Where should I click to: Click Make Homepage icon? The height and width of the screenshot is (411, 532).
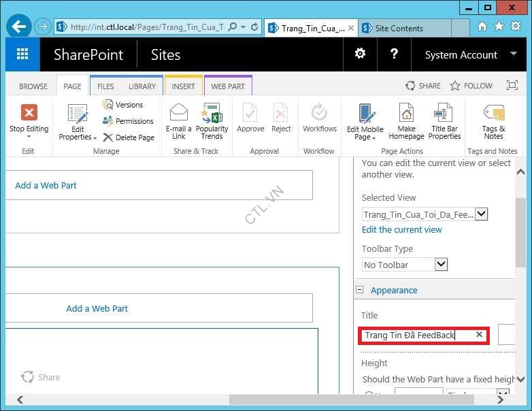click(x=406, y=113)
